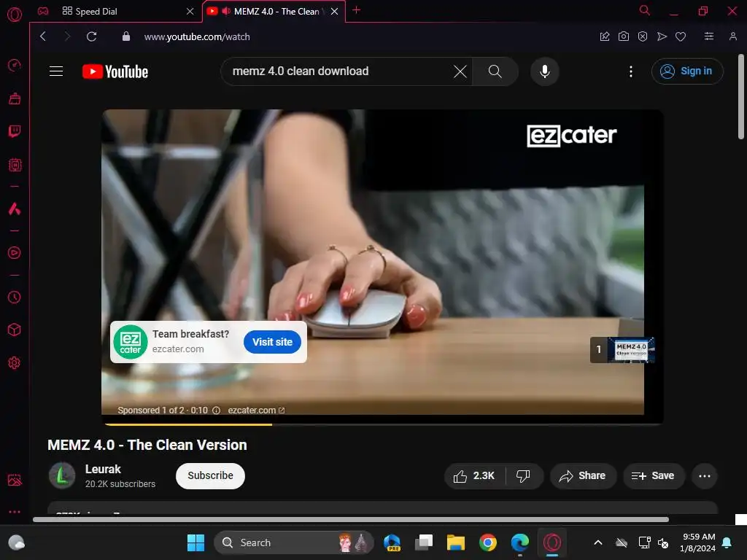Open the CPU chip icon in sidebar
This screenshot has height=560, width=747.
click(x=15, y=165)
